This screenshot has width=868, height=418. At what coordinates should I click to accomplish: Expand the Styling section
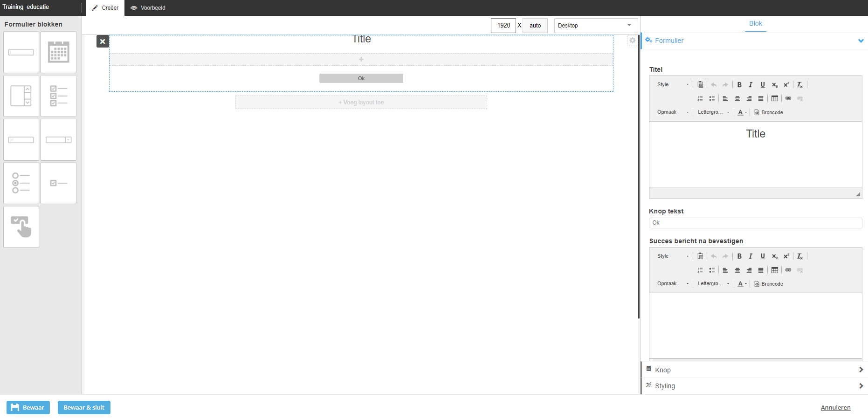[754, 386]
